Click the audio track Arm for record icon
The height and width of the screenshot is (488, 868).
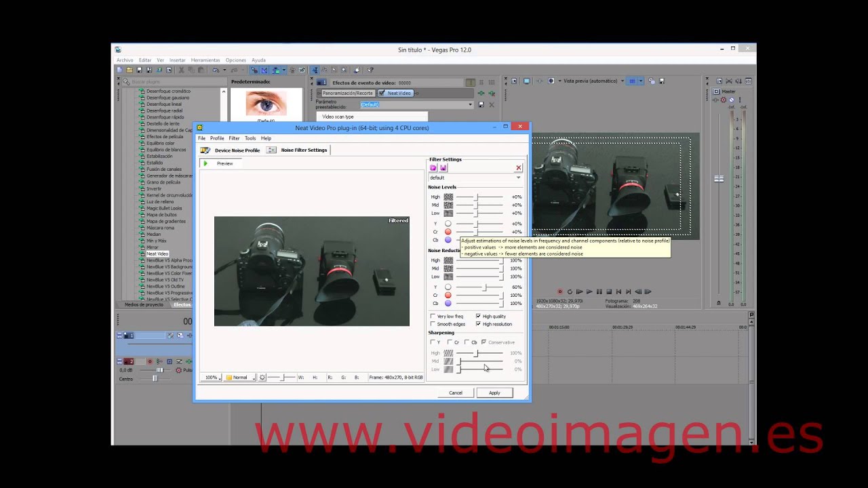click(150, 361)
